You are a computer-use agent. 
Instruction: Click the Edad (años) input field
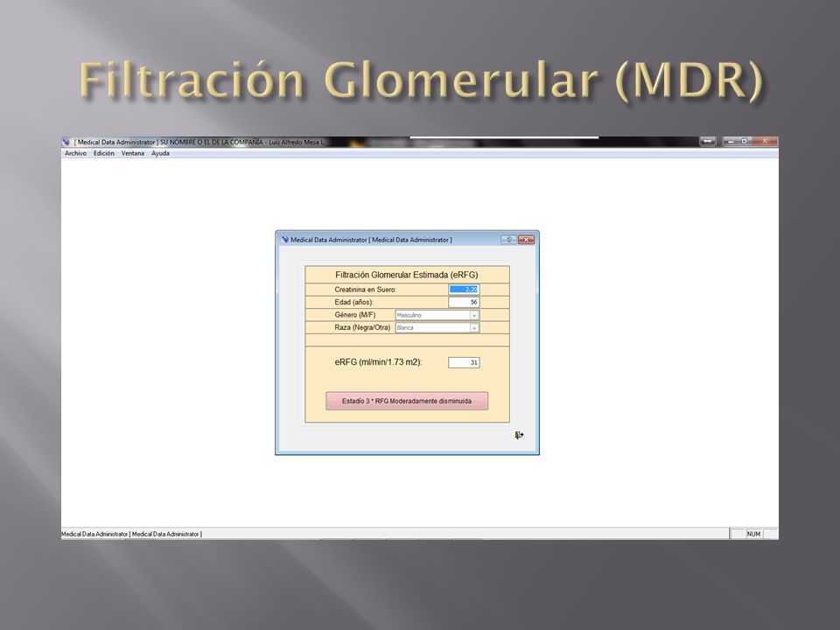tap(464, 302)
